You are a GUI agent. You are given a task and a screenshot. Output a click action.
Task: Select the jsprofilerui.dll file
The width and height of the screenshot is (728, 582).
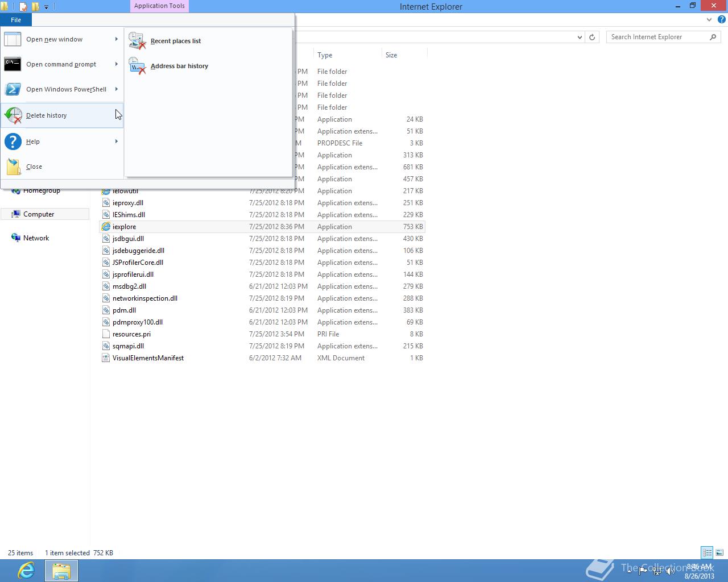pos(133,275)
